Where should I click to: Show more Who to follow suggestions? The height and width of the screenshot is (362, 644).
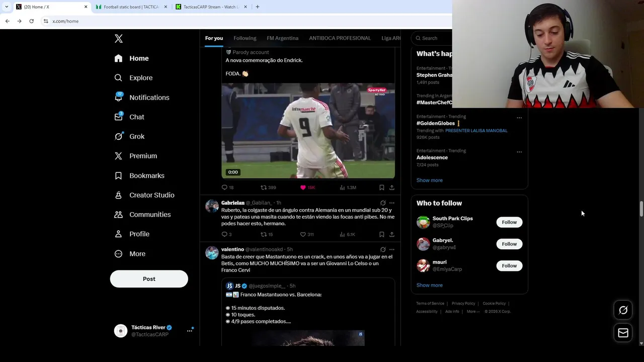coord(429,285)
